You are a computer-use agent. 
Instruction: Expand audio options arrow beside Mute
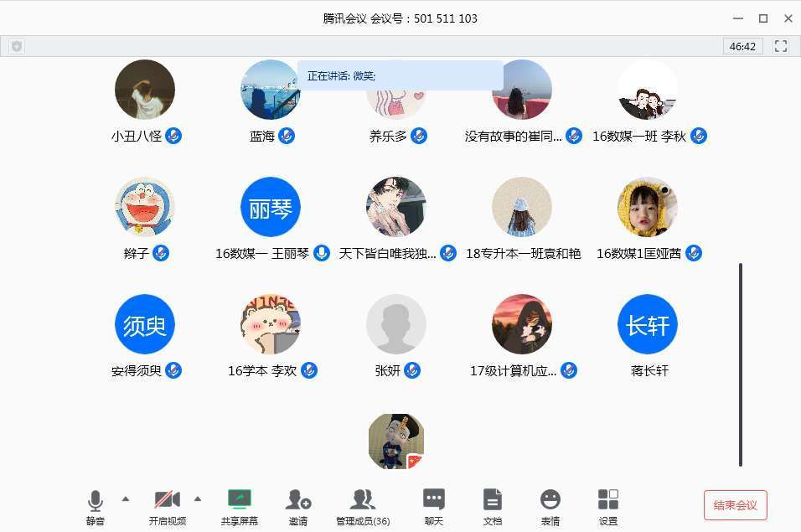coord(126,498)
